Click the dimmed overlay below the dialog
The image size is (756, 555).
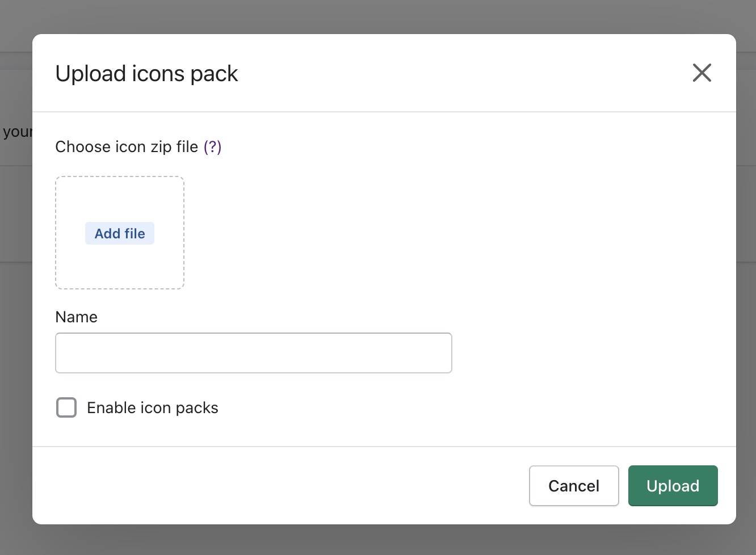[378, 540]
